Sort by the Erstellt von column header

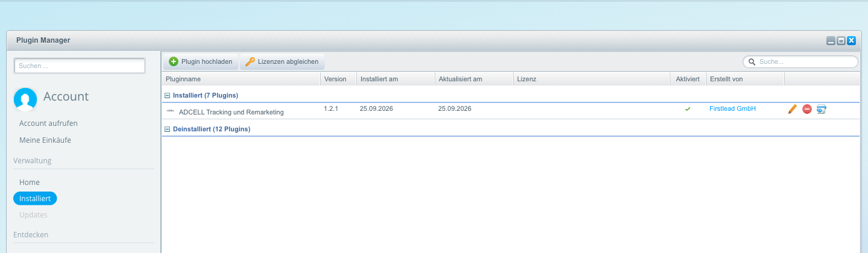coord(745,79)
